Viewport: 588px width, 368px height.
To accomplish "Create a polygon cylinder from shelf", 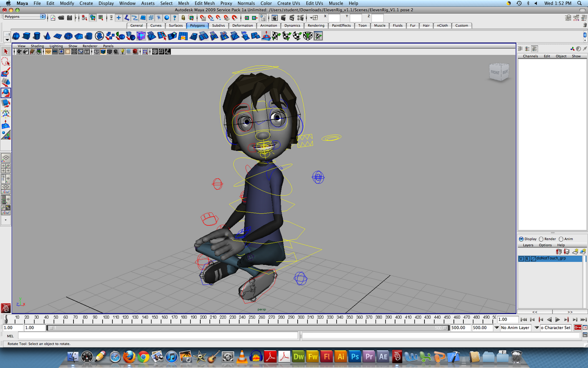I will [x=37, y=36].
